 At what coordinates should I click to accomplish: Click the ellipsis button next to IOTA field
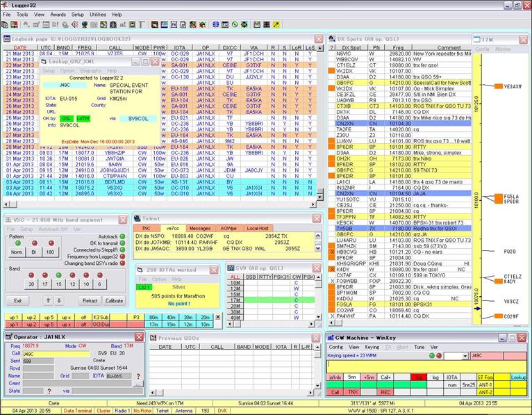pyautogui.click(x=138, y=383)
